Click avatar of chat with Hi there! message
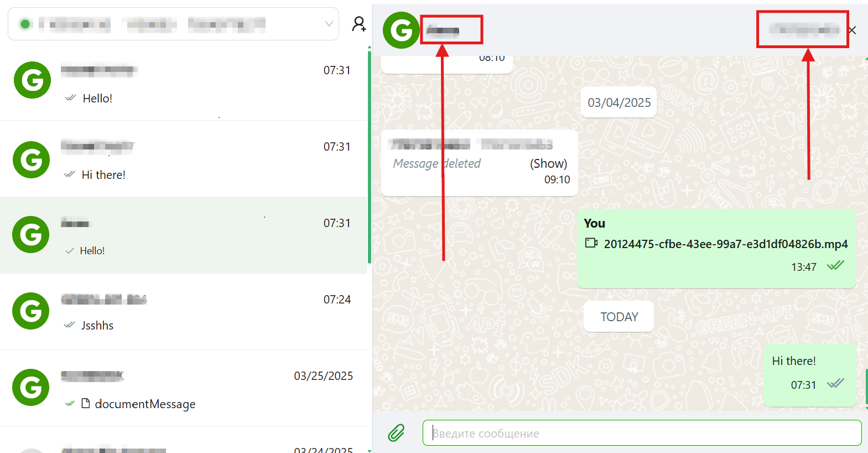 (31, 159)
